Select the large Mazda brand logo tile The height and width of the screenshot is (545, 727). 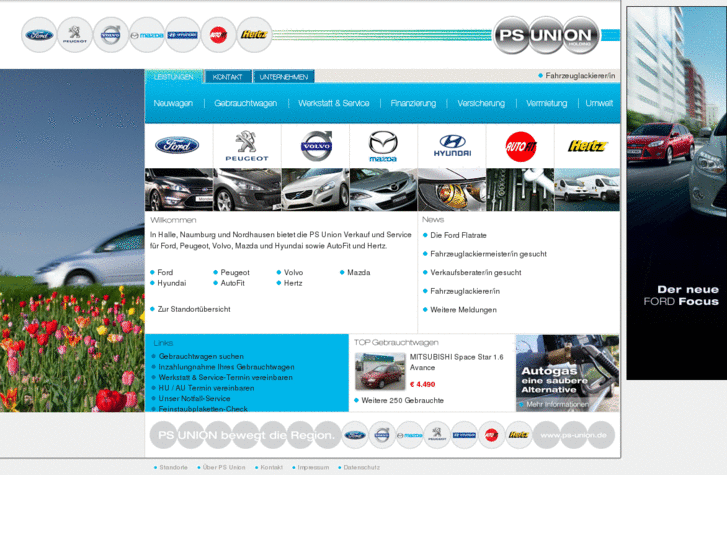[x=383, y=146]
